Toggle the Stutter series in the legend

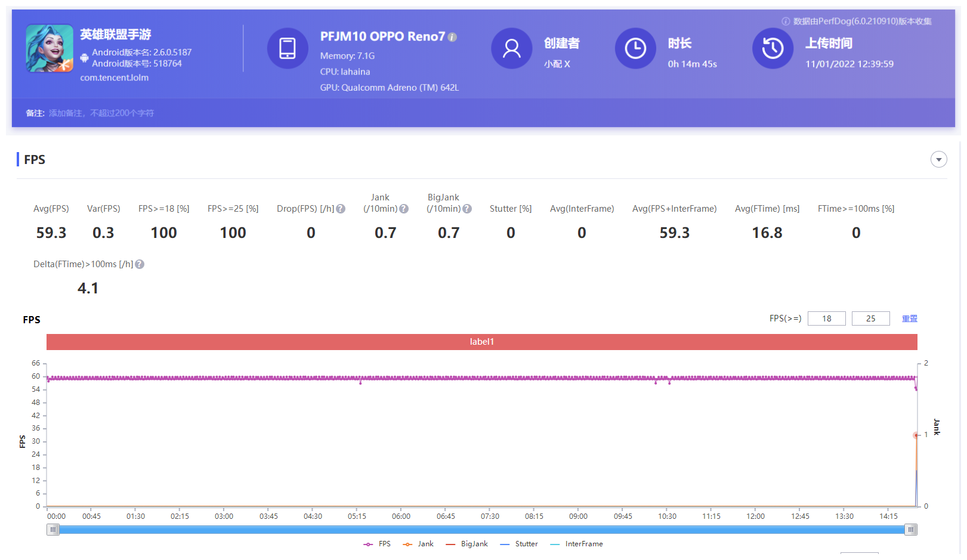pos(519,544)
